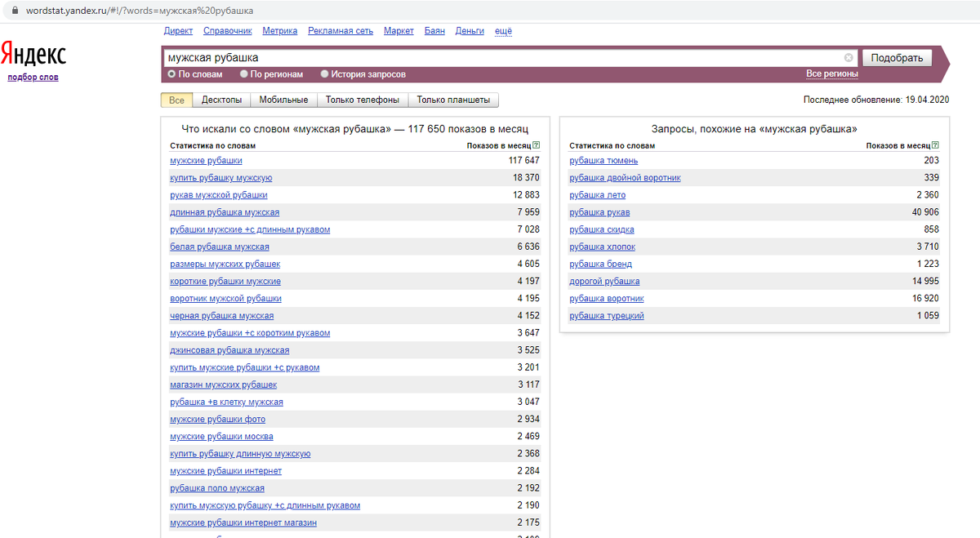Click help icon beside left Показов в месяц

[x=536, y=145]
